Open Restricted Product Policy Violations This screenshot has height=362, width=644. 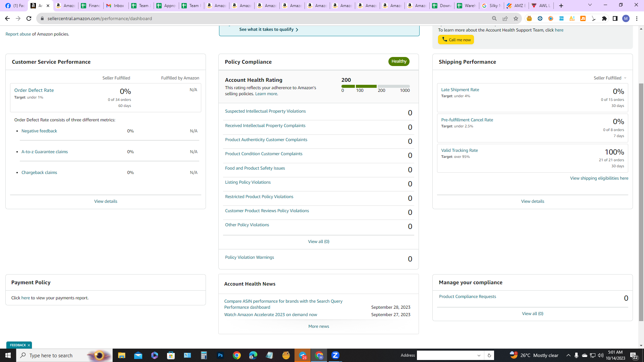click(259, 197)
